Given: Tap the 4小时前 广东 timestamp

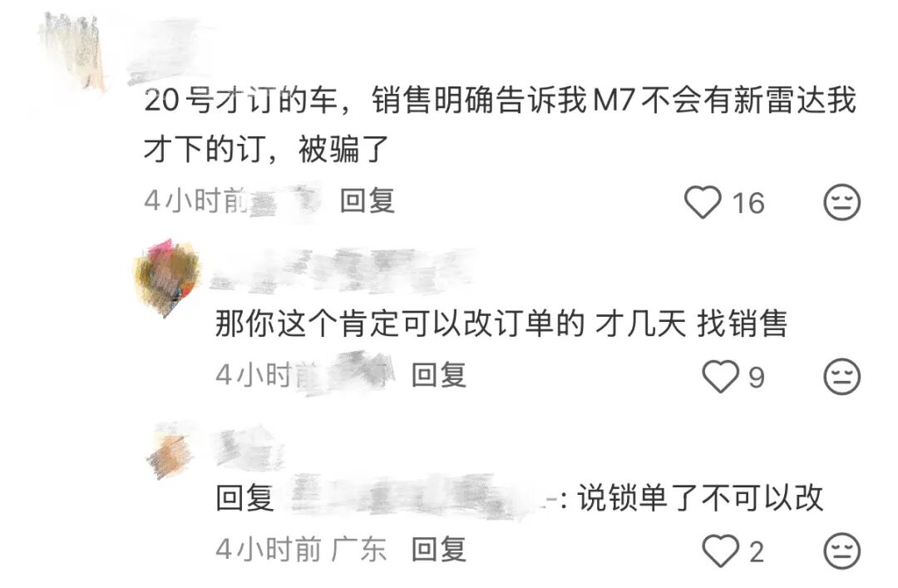Looking at the screenshot, I should (301, 550).
